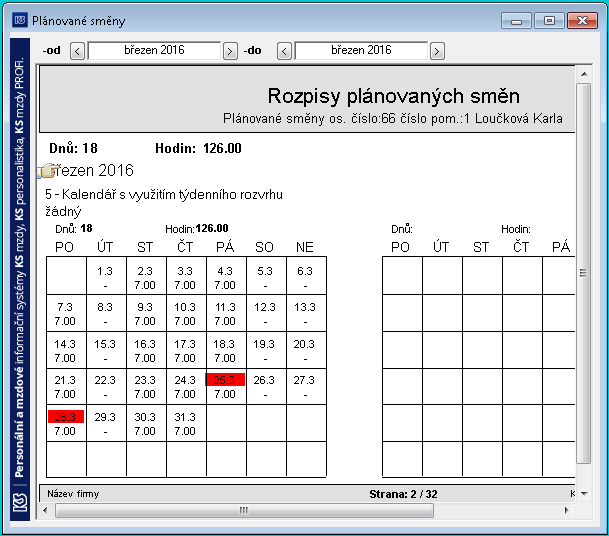
Task: Click calendar cell 5.3
Action: tap(266, 276)
